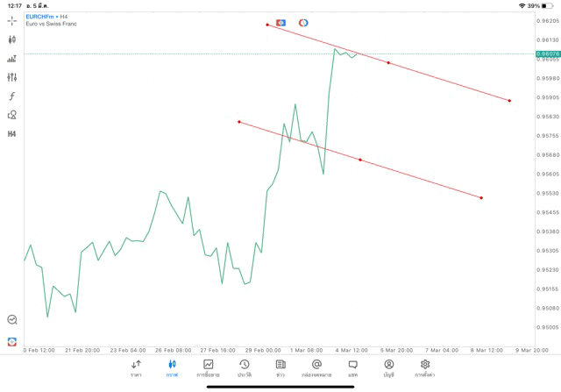Open the กล่องจดหมาย mailbox tab
Screen dimensions: 561x392
click(x=316, y=367)
